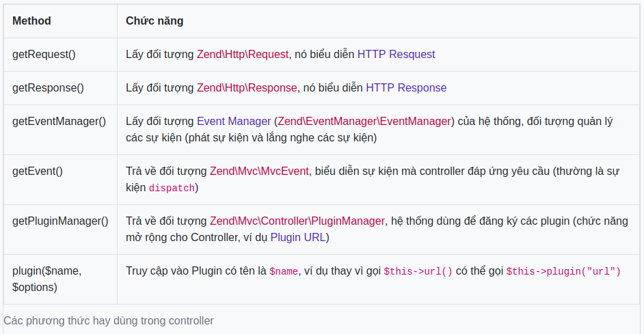Click the Chức năng column header
644x334 pixels.
pyautogui.click(x=155, y=21)
